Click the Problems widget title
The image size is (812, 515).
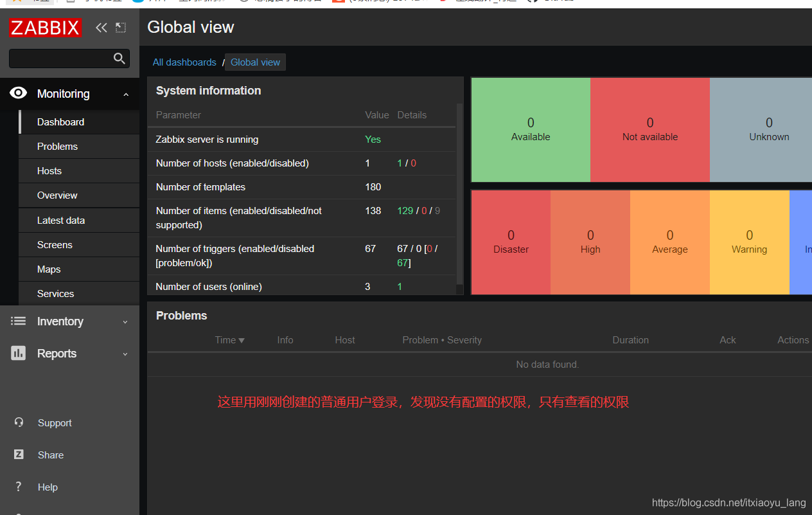click(x=181, y=316)
